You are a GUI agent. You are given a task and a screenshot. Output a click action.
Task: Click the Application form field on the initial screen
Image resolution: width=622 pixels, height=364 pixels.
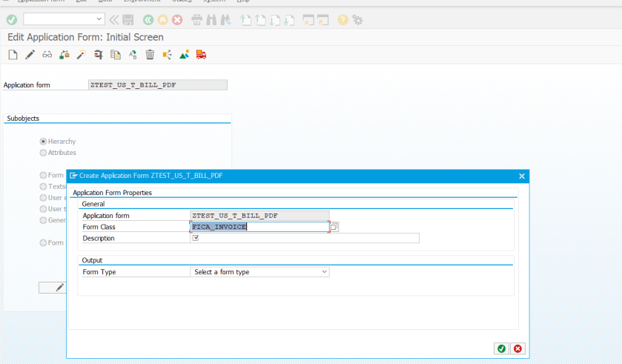(x=158, y=85)
